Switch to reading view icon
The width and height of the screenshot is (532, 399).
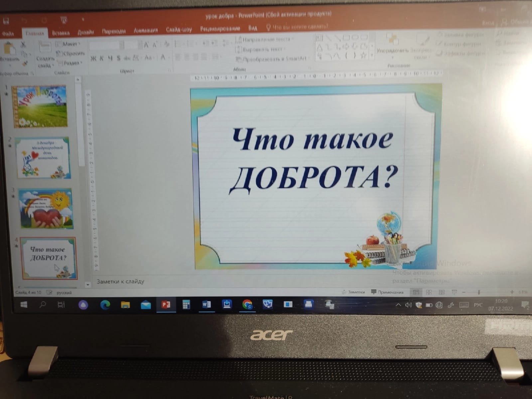(x=442, y=292)
